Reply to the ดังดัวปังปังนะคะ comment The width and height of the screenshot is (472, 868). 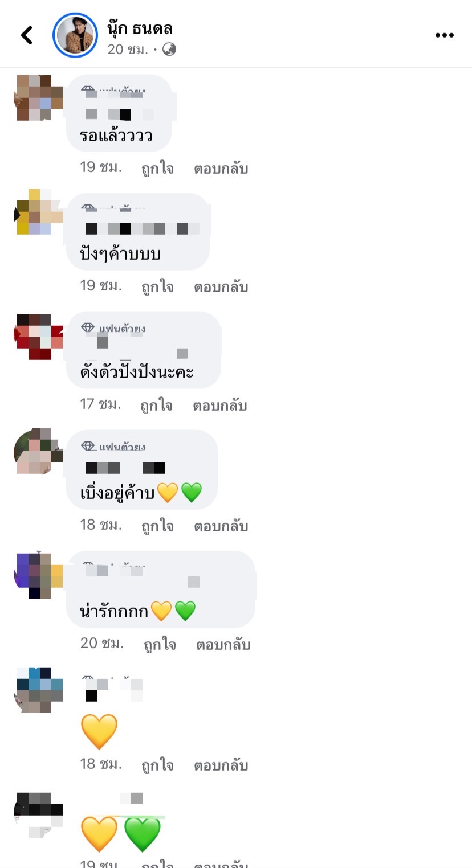tap(220, 405)
